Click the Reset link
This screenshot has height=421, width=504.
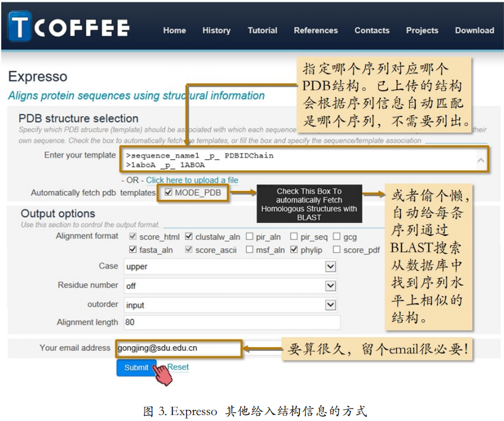pyautogui.click(x=178, y=367)
